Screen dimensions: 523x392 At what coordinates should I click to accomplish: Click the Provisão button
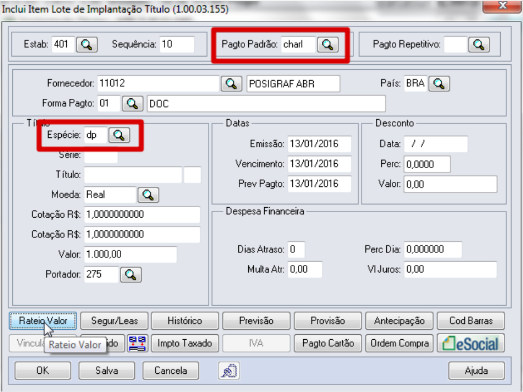click(x=328, y=321)
